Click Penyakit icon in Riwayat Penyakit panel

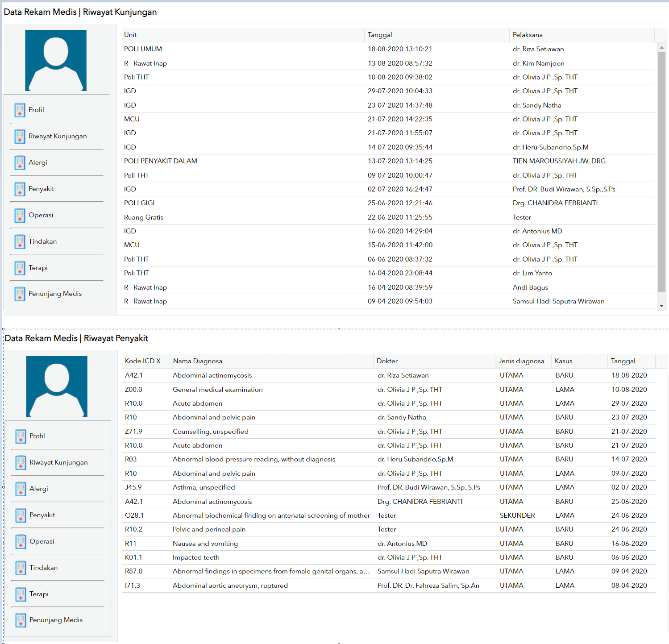point(21,515)
